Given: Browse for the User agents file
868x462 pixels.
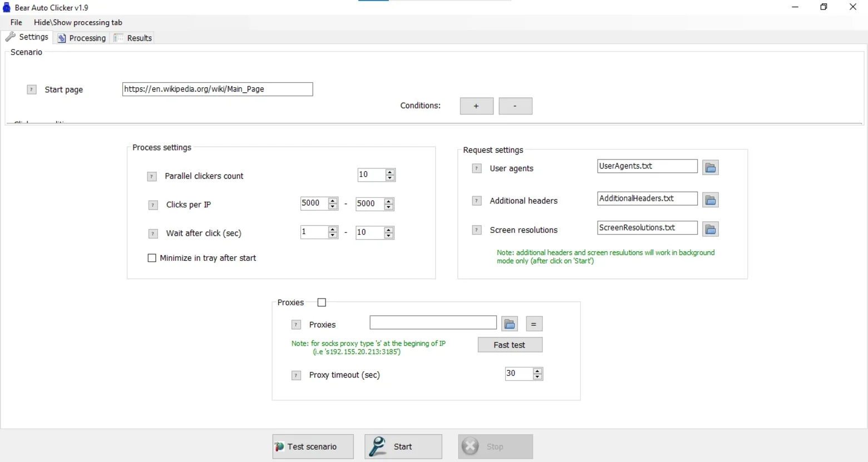Looking at the screenshot, I should tap(711, 167).
